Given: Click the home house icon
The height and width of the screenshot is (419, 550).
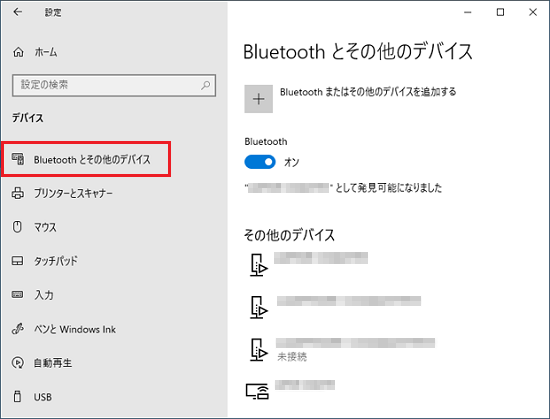Looking at the screenshot, I should (18, 52).
